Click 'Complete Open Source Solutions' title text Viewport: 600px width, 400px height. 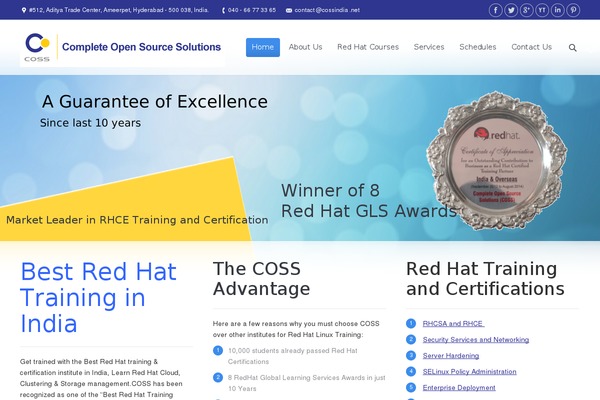(x=141, y=47)
